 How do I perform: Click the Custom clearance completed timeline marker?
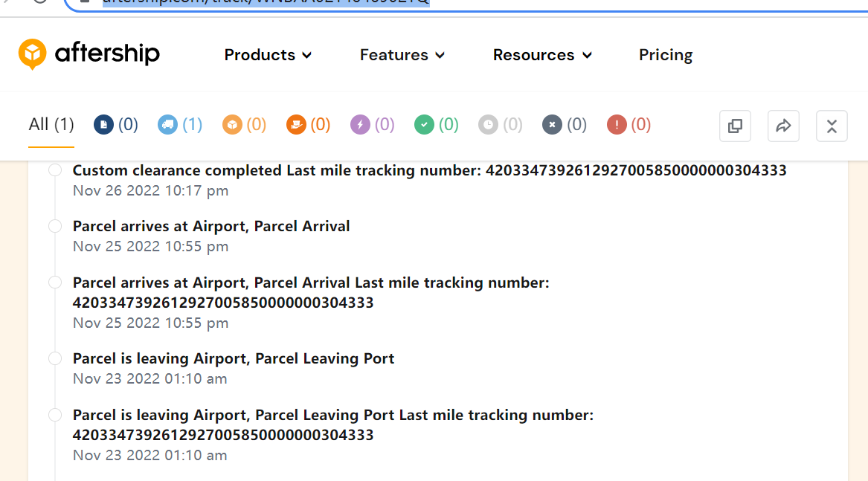pos(55,170)
